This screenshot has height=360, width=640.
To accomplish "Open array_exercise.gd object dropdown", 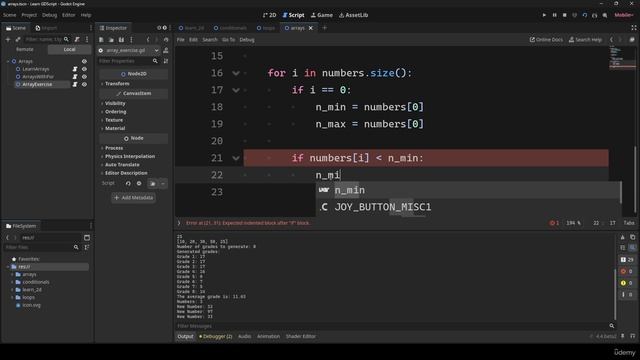I will click(129, 50).
